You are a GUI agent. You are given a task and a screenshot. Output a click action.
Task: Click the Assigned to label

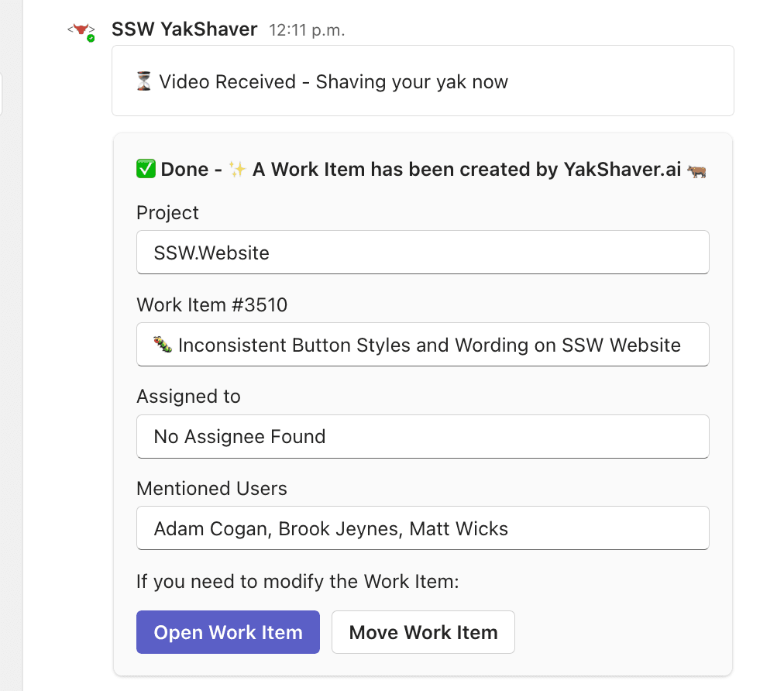188,397
